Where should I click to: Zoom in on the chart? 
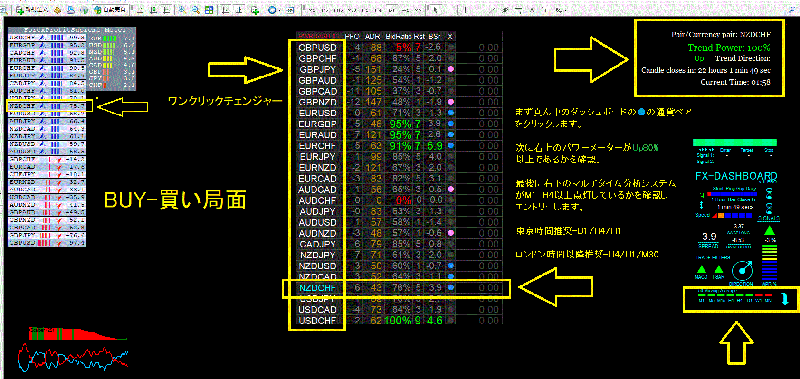pos(183,10)
